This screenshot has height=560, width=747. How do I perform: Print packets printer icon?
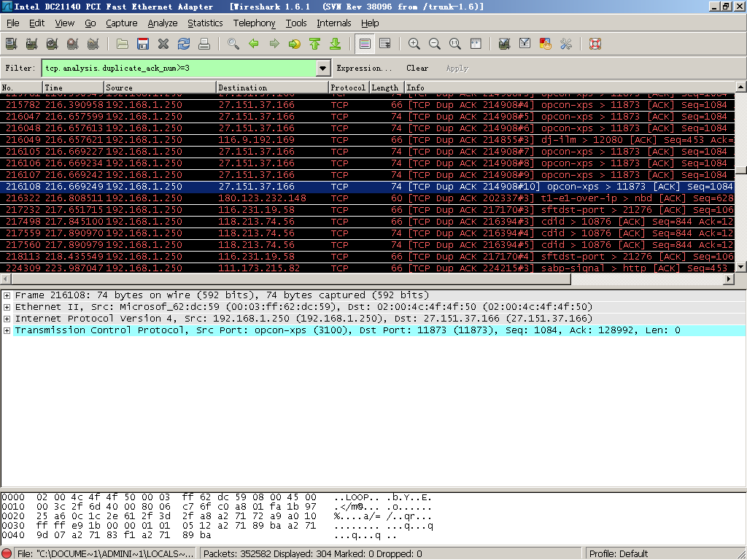[204, 44]
